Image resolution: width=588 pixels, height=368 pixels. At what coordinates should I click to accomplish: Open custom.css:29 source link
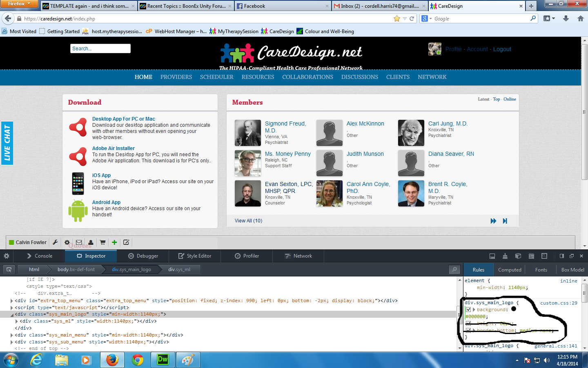click(559, 303)
